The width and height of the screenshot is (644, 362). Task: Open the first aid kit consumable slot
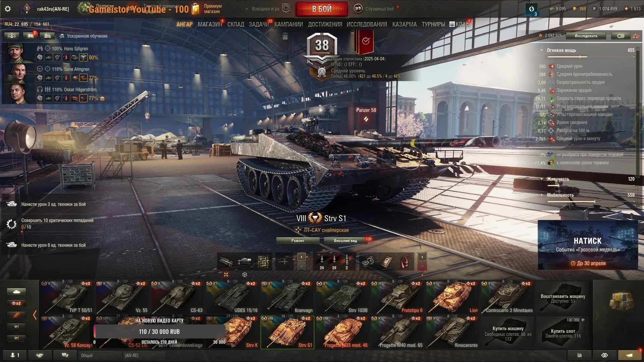coord(386,261)
